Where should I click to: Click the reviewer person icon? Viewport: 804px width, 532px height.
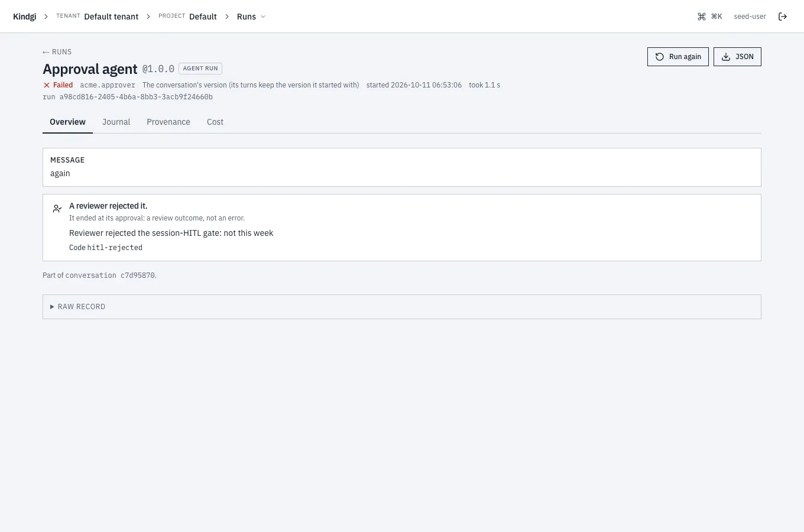(x=57, y=209)
